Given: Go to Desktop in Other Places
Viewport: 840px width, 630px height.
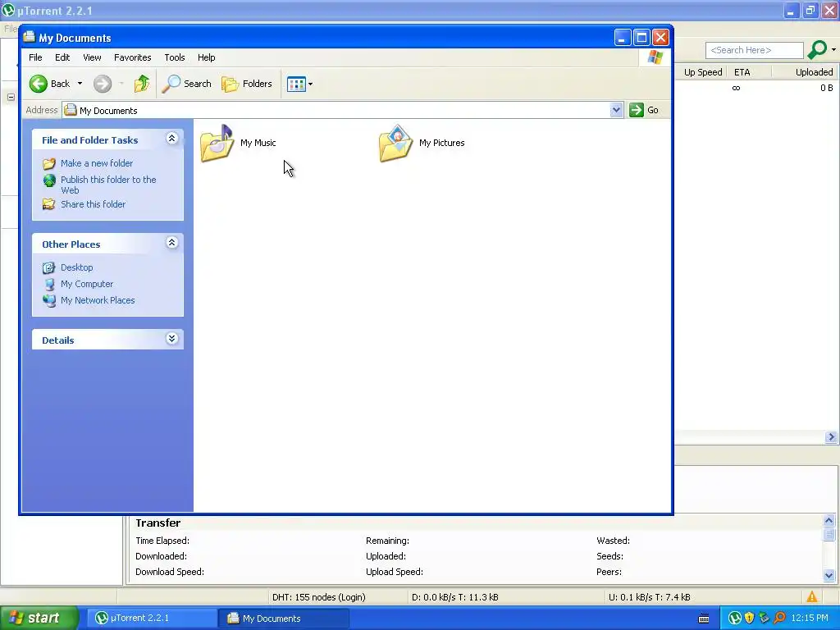Looking at the screenshot, I should [76, 267].
